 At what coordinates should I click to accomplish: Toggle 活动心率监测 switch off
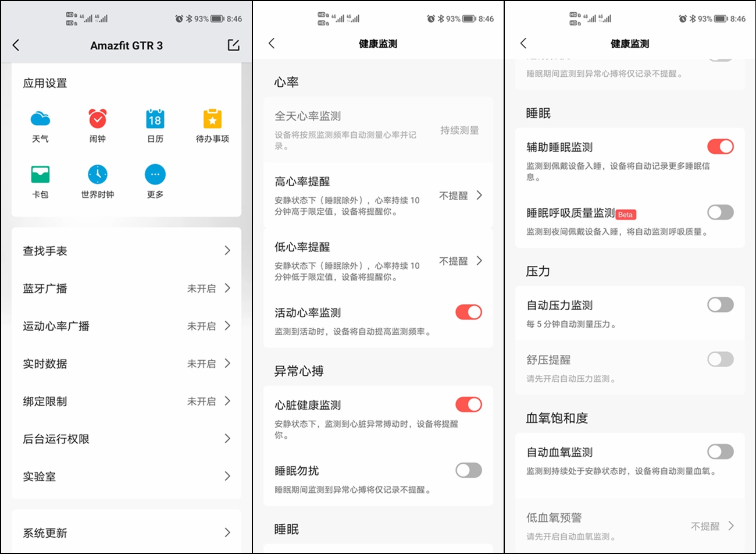(x=469, y=312)
